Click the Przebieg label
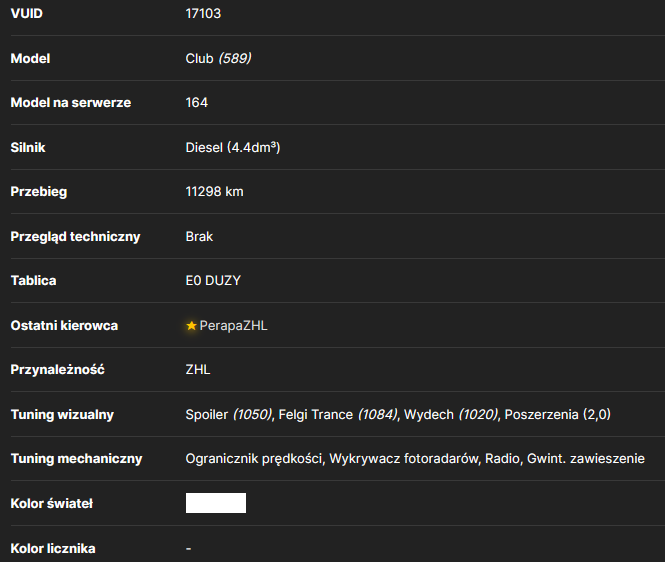 pyautogui.click(x=39, y=192)
